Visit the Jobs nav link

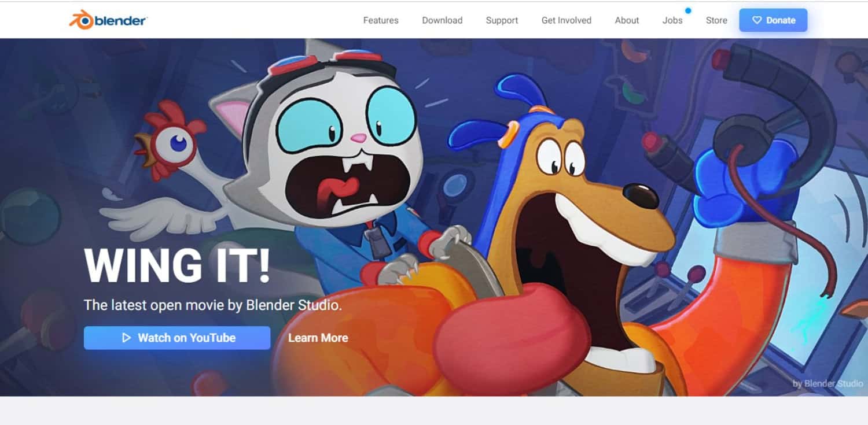pyautogui.click(x=672, y=20)
